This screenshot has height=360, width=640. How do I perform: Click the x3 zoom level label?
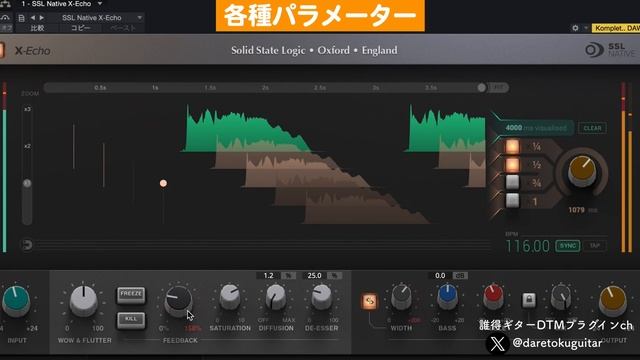[27, 109]
